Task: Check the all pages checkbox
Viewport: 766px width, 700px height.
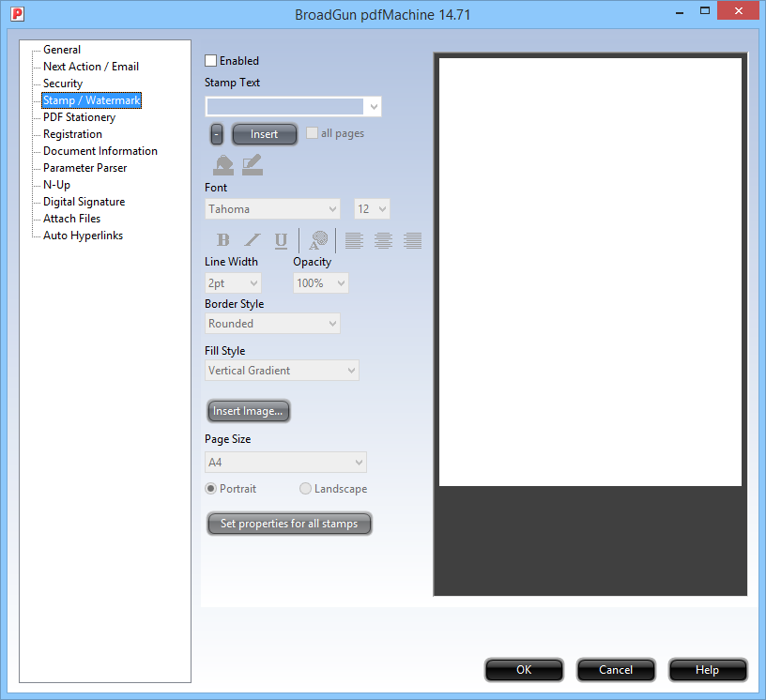Action: click(312, 133)
